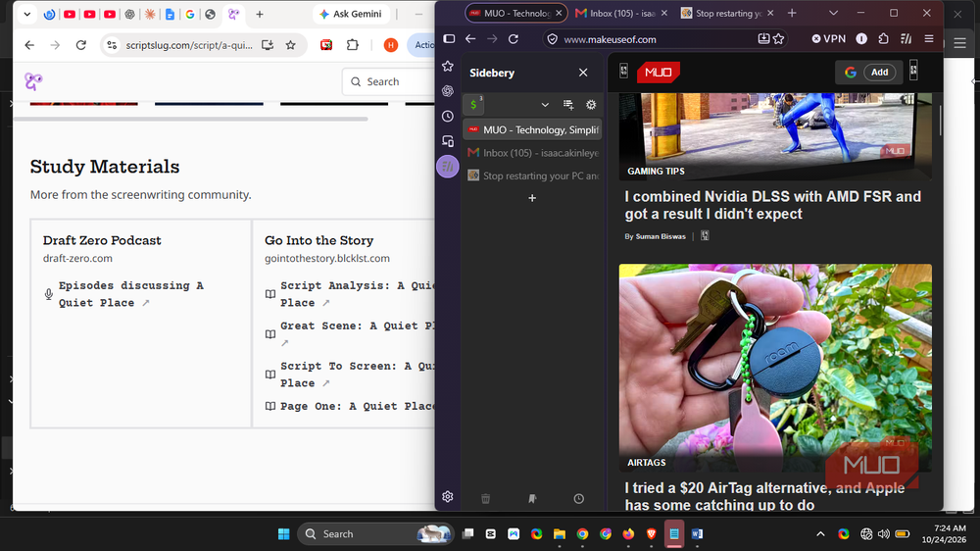Open the Firefox list all tabs chevron
Screen dimensions: 980x551
tap(833, 13)
